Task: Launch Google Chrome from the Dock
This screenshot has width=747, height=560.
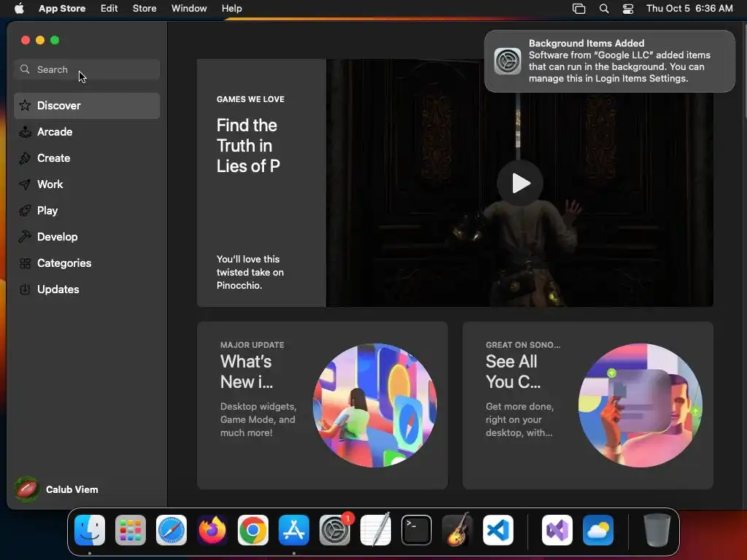Action: click(x=253, y=530)
